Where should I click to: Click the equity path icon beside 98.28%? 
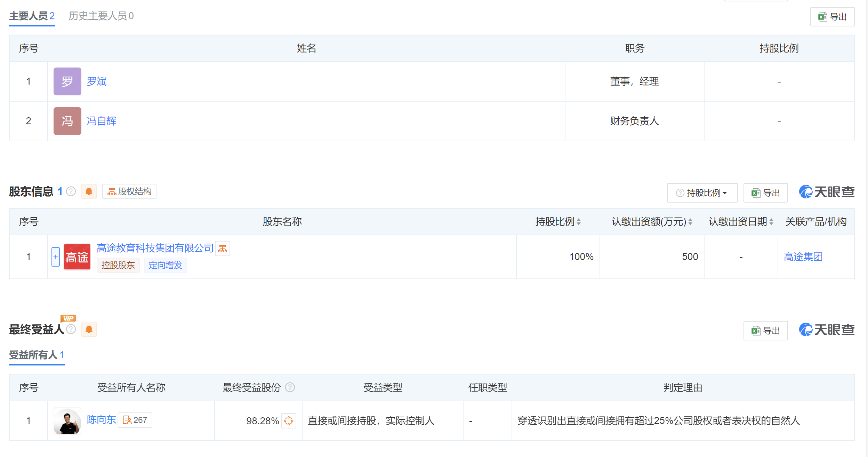[x=289, y=421]
